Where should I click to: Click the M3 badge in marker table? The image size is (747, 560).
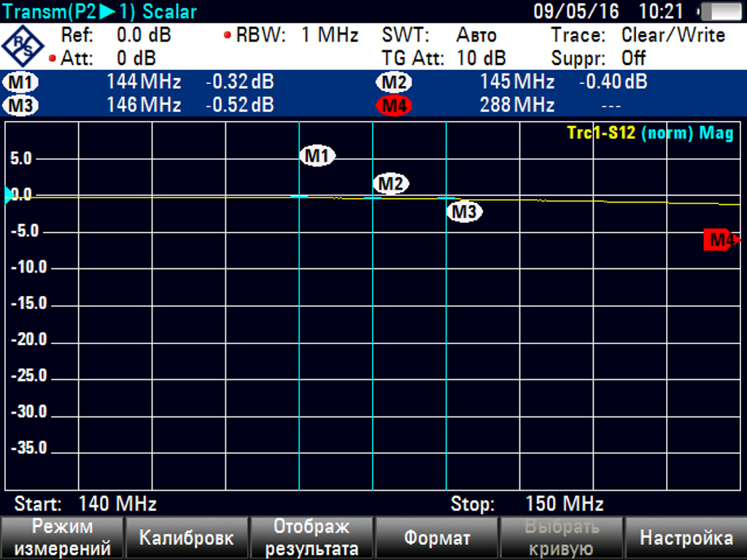[21, 106]
